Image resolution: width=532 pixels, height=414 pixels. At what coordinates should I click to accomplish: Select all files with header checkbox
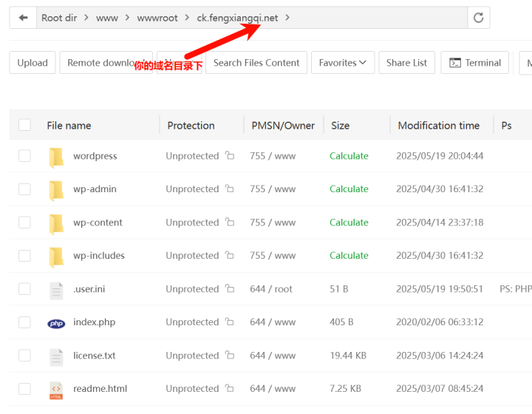[24, 125]
